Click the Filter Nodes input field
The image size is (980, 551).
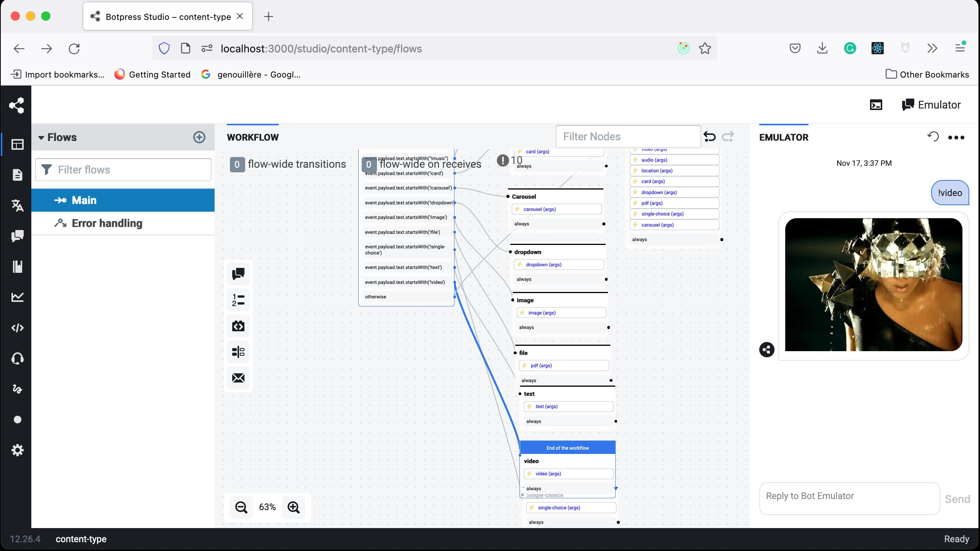pyautogui.click(x=628, y=136)
